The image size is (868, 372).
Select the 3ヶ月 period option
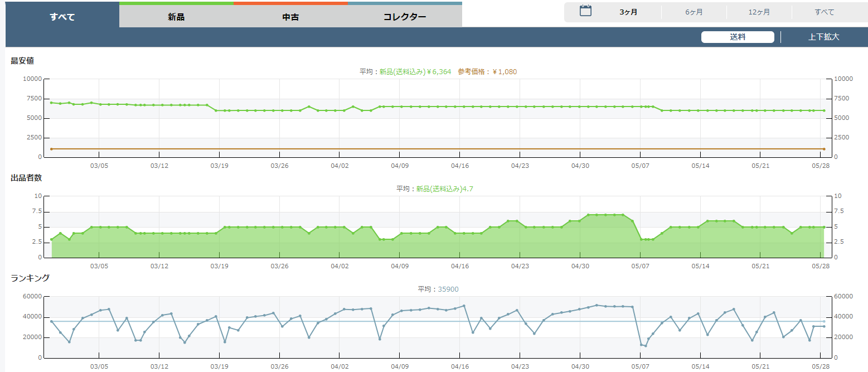628,12
